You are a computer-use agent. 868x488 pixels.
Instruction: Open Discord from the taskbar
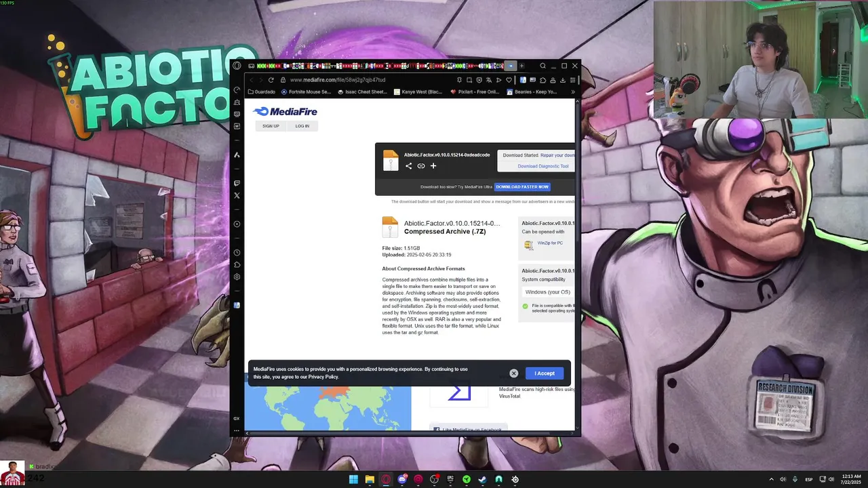point(403,479)
